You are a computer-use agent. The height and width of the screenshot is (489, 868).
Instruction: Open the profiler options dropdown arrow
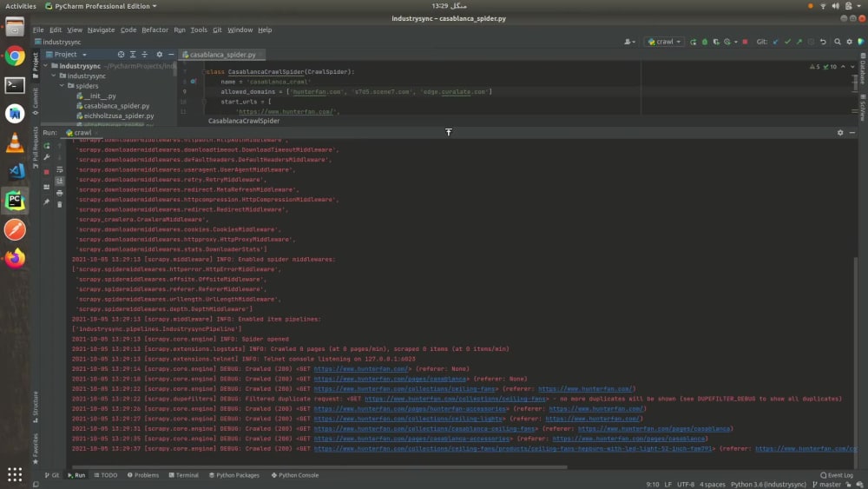[x=736, y=42]
